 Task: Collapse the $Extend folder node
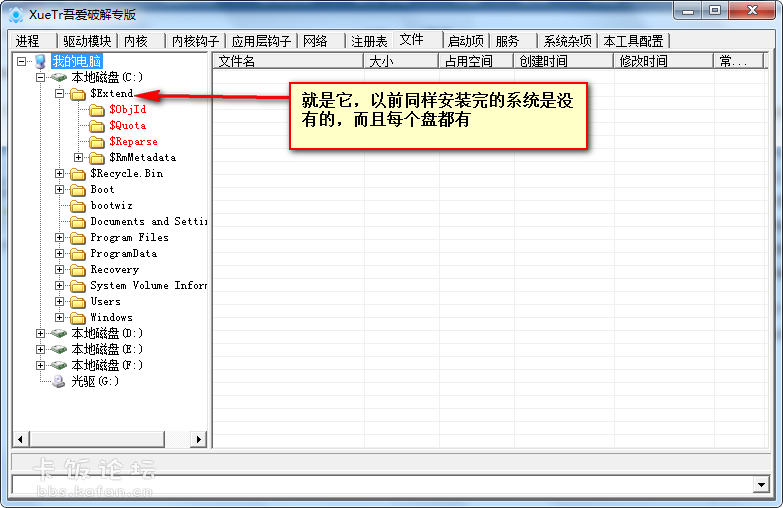click(x=59, y=93)
